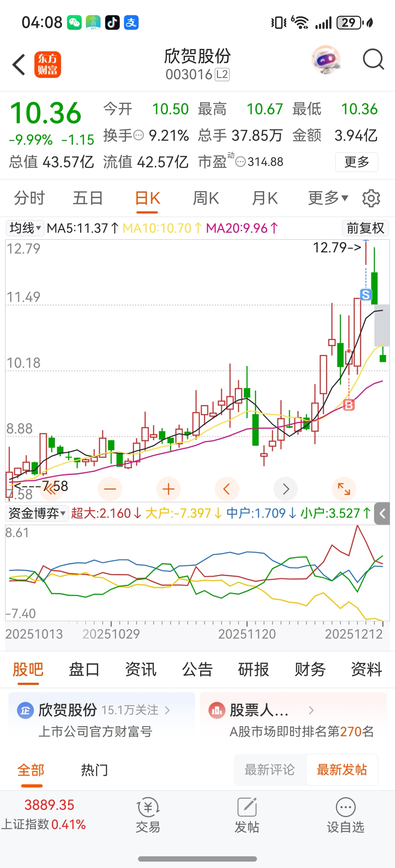Tap the back arrow icon
This screenshot has width=395, height=868.
[19, 64]
